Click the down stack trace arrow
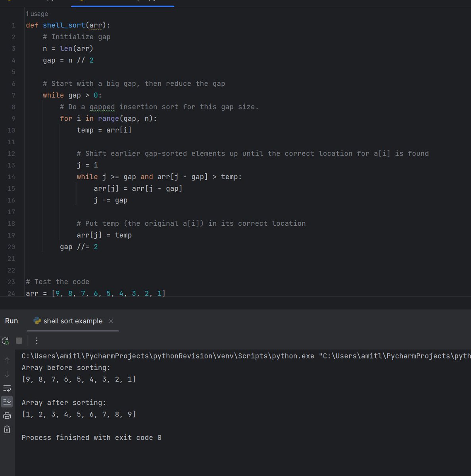471x476 pixels. point(7,374)
